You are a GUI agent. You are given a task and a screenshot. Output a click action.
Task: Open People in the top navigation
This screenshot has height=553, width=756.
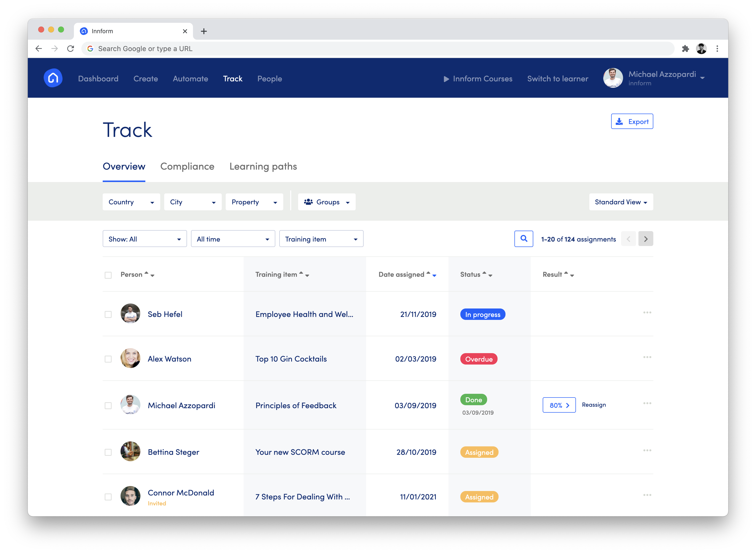(270, 79)
